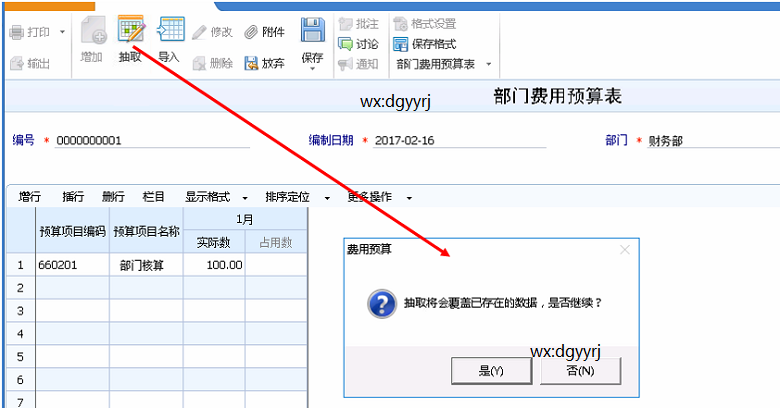
Task: Click the 预算项目名称 column header
Action: 146,231
